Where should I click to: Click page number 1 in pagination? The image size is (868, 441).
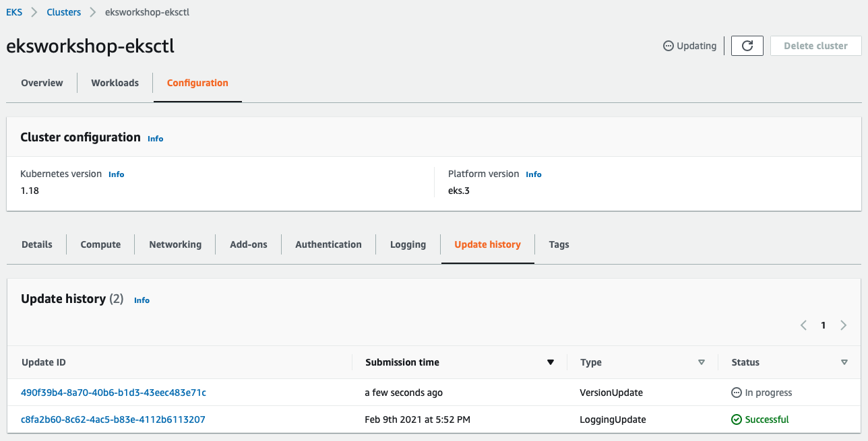823,325
